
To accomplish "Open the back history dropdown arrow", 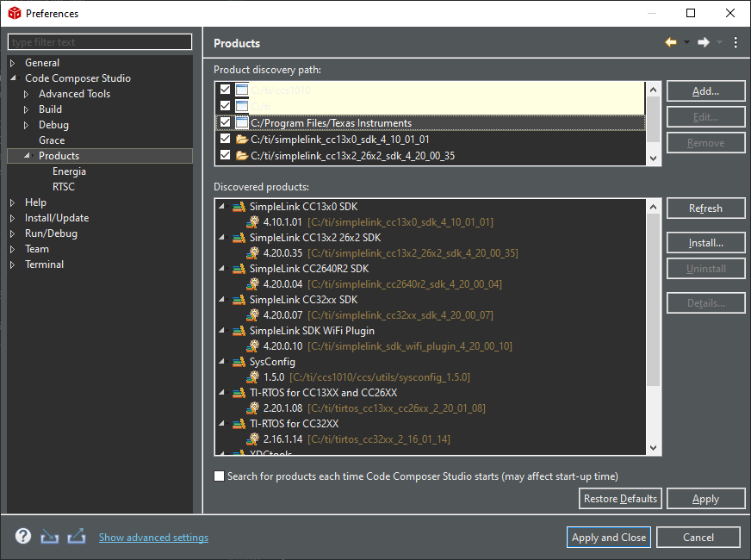I will [x=686, y=42].
